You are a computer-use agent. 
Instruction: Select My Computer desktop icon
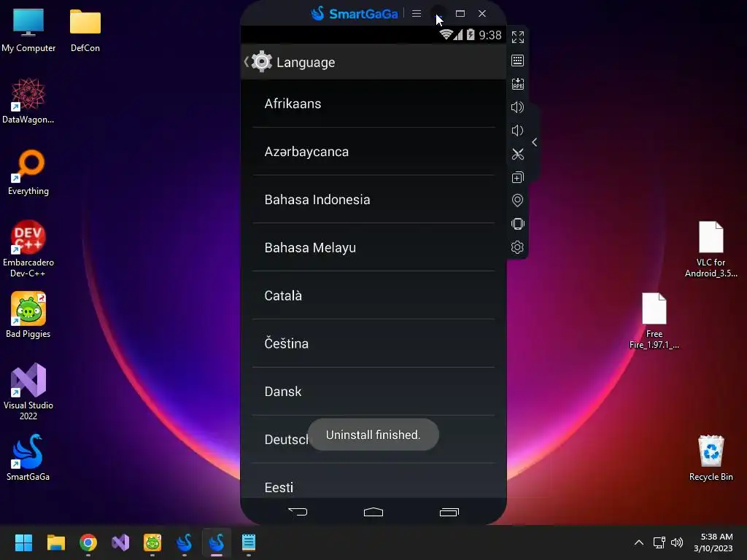[x=28, y=30]
